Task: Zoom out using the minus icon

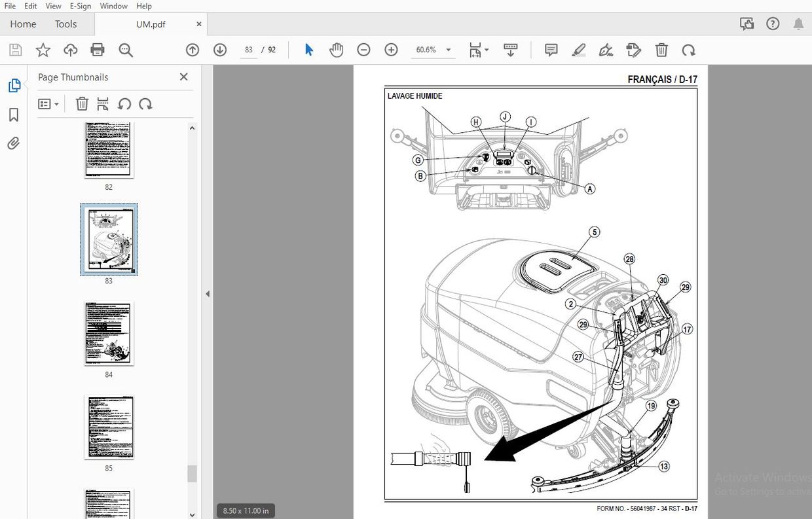Action: pyautogui.click(x=363, y=50)
